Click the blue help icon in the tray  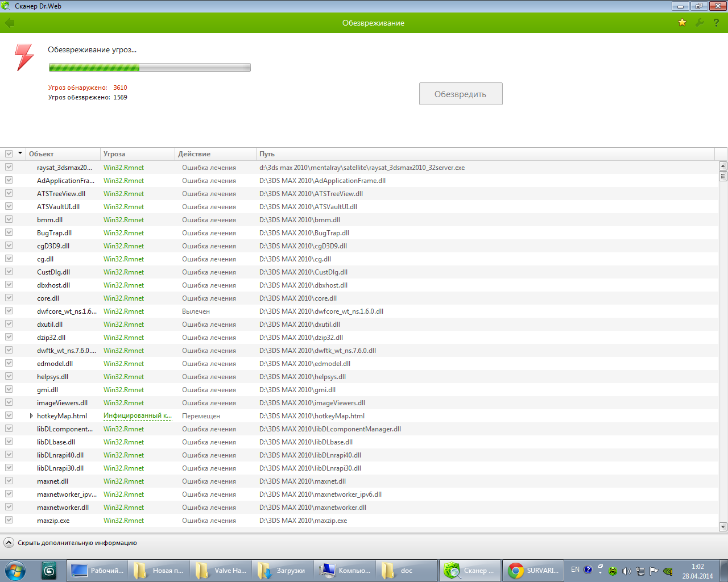(588, 569)
